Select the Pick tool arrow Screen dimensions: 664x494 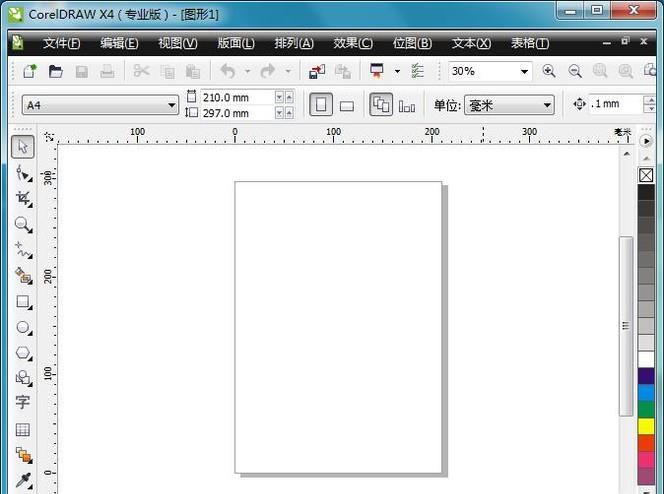(x=23, y=147)
